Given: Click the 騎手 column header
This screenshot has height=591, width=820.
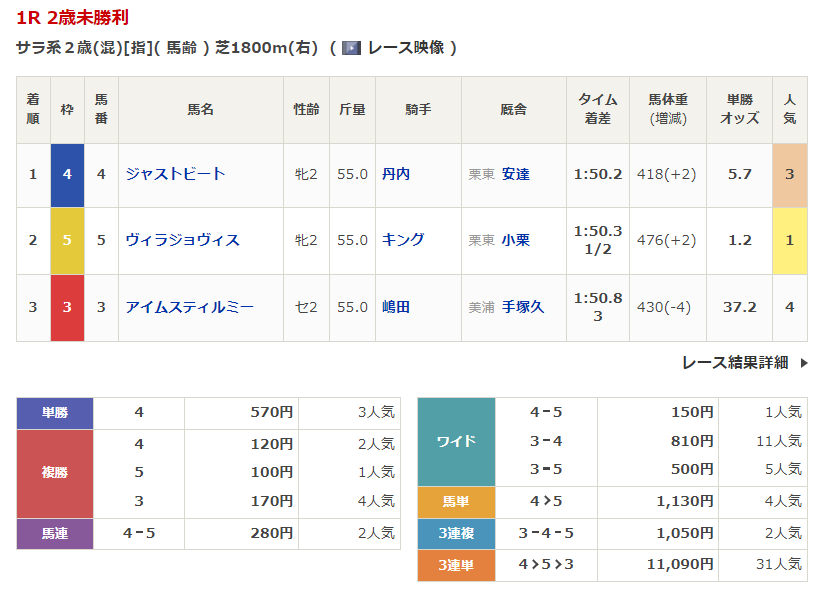Looking at the screenshot, I should [x=418, y=109].
